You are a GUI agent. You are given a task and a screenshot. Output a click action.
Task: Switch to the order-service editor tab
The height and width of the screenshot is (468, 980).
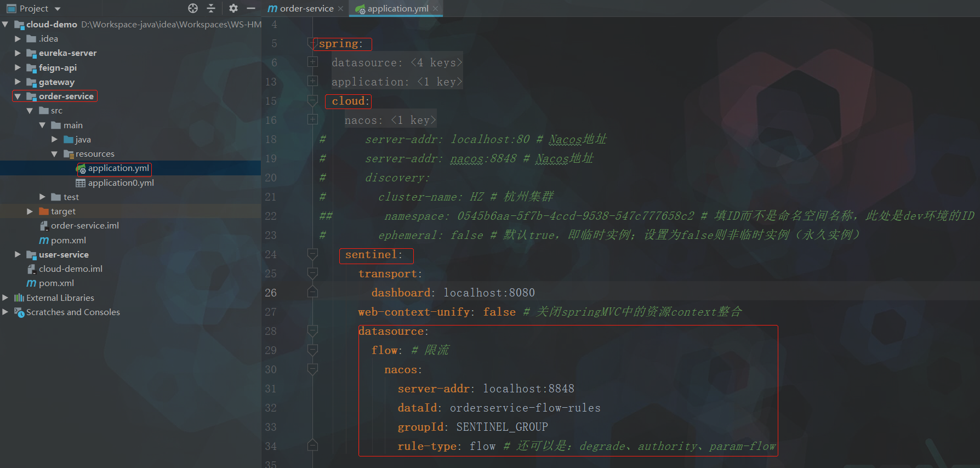coord(306,8)
